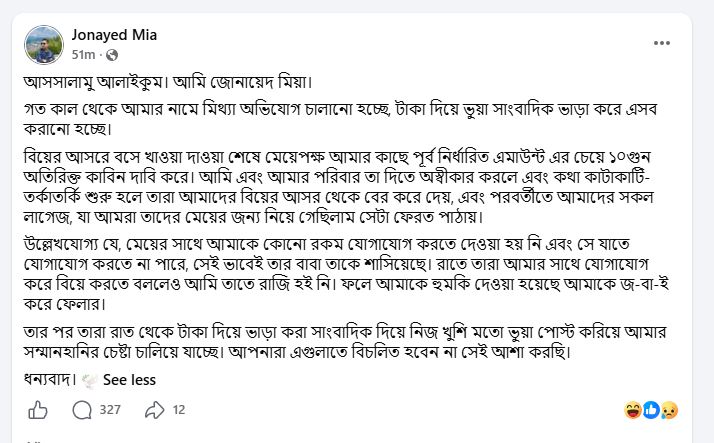Click the blue Like reaction badge
The image size is (714, 443).
(x=651, y=410)
